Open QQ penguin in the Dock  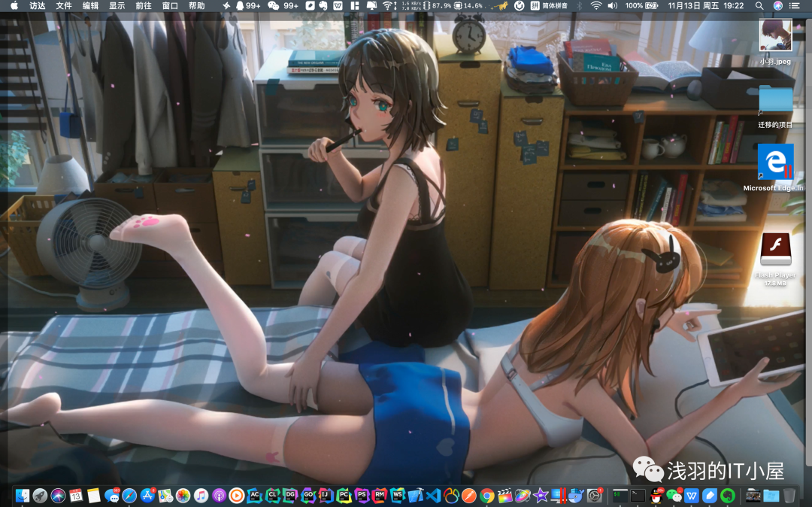(656, 496)
